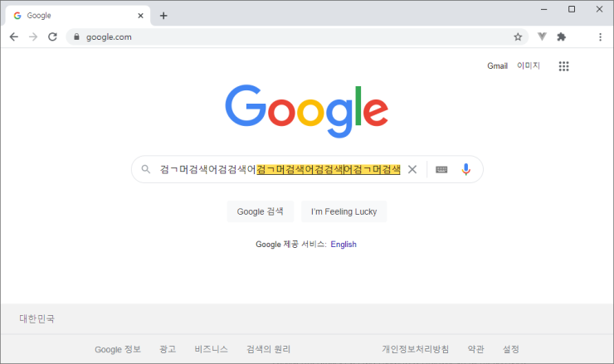Image resolution: width=614 pixels, height=364 pixels.
Task: Open the 설정 footer menu
Action: [x=511, y=349]
